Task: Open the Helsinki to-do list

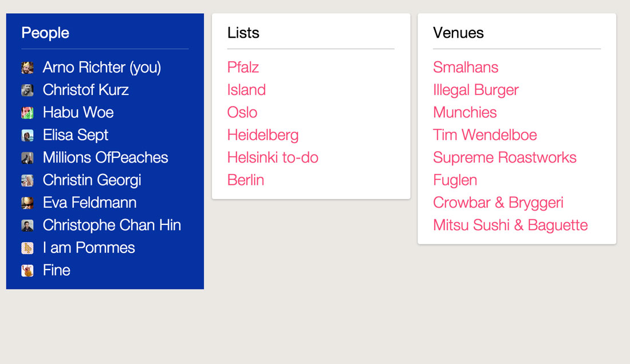Action: tap(273, 157)
